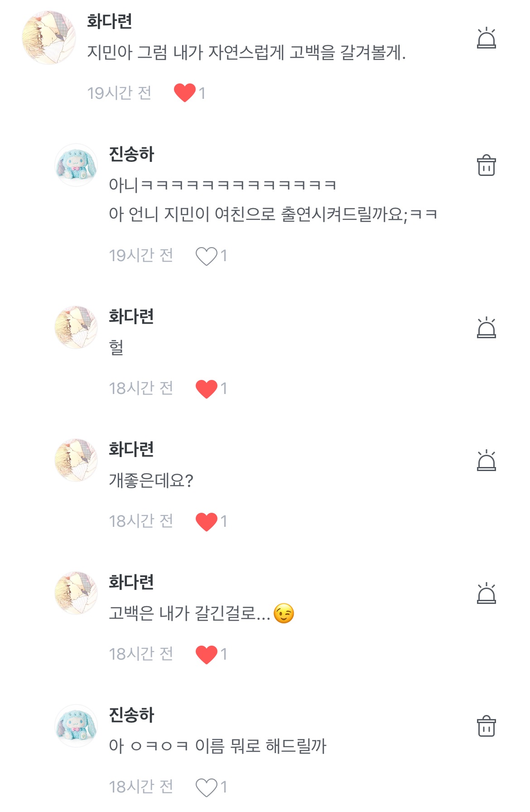Image resolution: width=530 pixels, height=812 pixels.
Task: Tap 화다련 username above 고백은 내가 갈긴걸로
Action: click(x=131, y=582)
